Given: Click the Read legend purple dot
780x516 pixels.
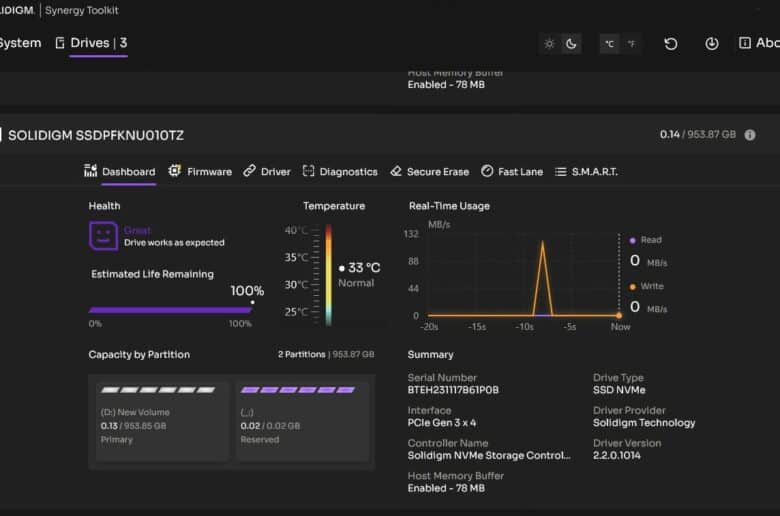Looking at the screenshot, I should (x=632, y=240).
